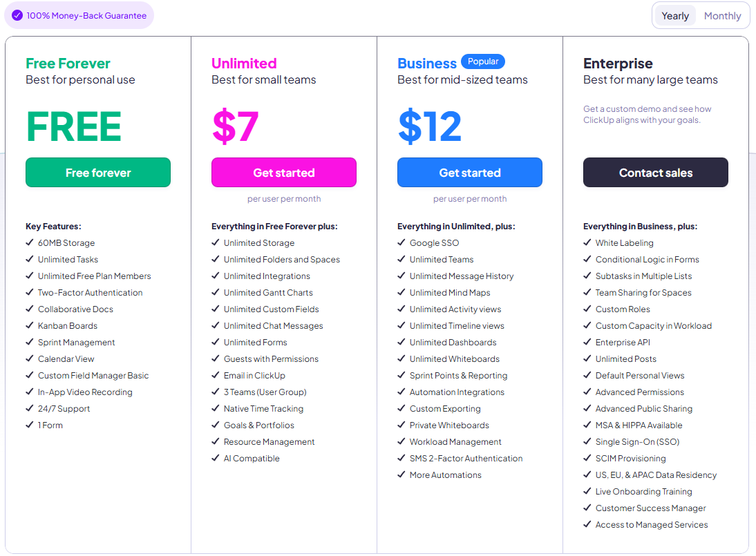Select the Enterprise plan heading
Screen dimensions: 756x556
pyautogui.click(x=618, y=63)
